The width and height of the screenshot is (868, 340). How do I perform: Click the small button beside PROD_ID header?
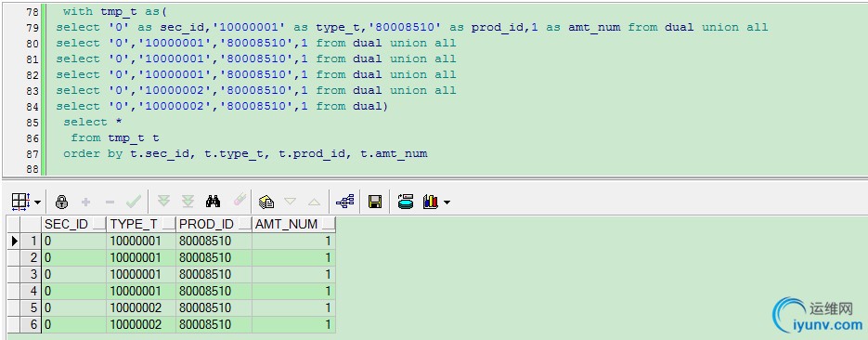click(x=244, y=224)
